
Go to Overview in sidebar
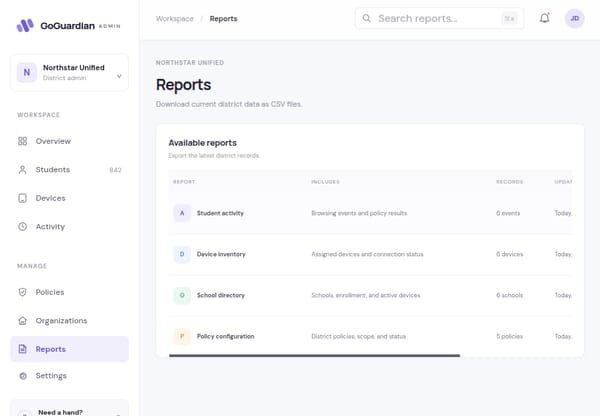click(70, 141)
